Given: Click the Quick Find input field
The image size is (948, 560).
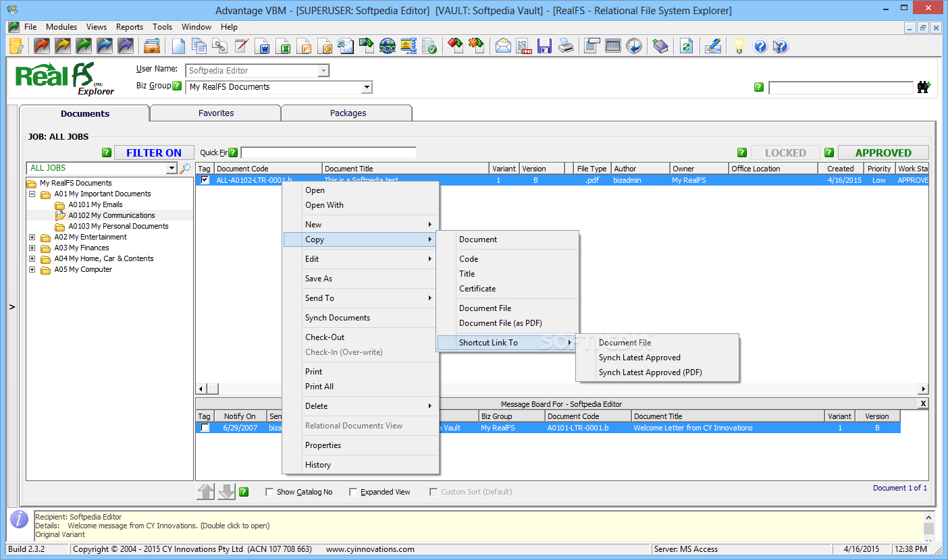Looking at the screenshot, I should (x=329, y=153).
